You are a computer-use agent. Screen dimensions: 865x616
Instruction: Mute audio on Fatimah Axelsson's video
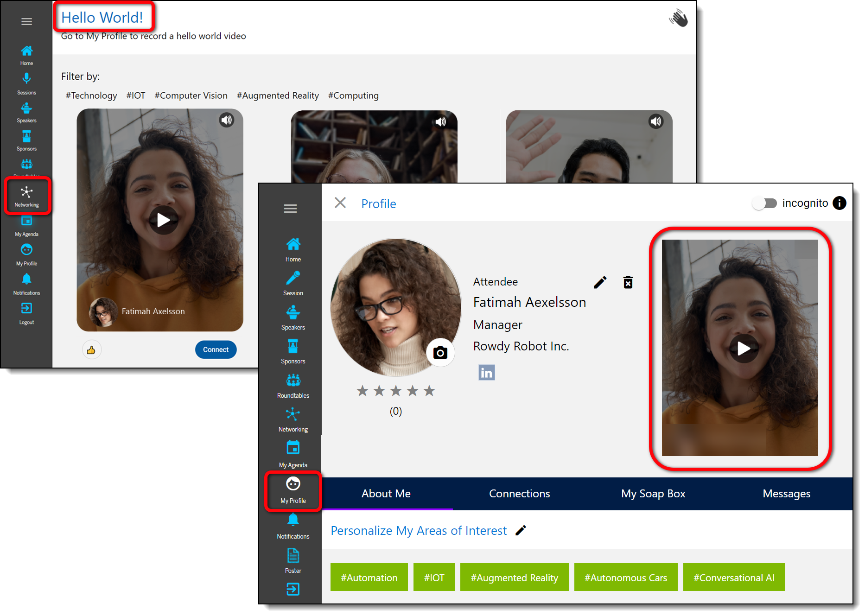(x=226, y=121)
